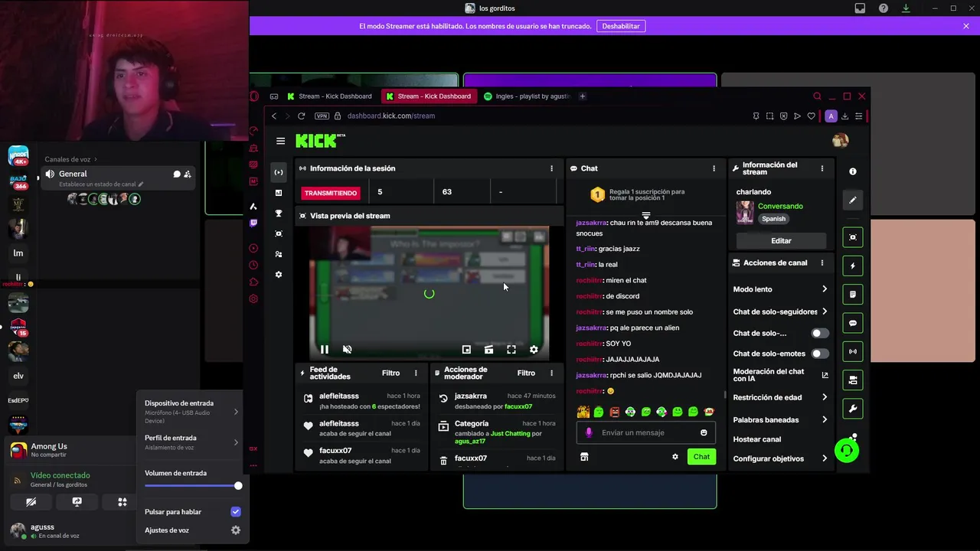Screen dimensions: 980x551
Task: Click the pencil edit icon in right toolbar
Action: point(853,200)
